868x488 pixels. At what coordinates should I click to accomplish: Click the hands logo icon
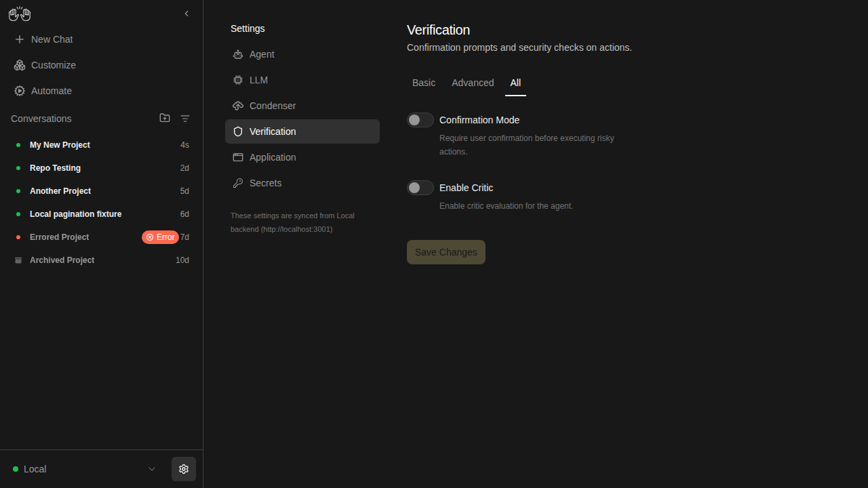[20, 14]
